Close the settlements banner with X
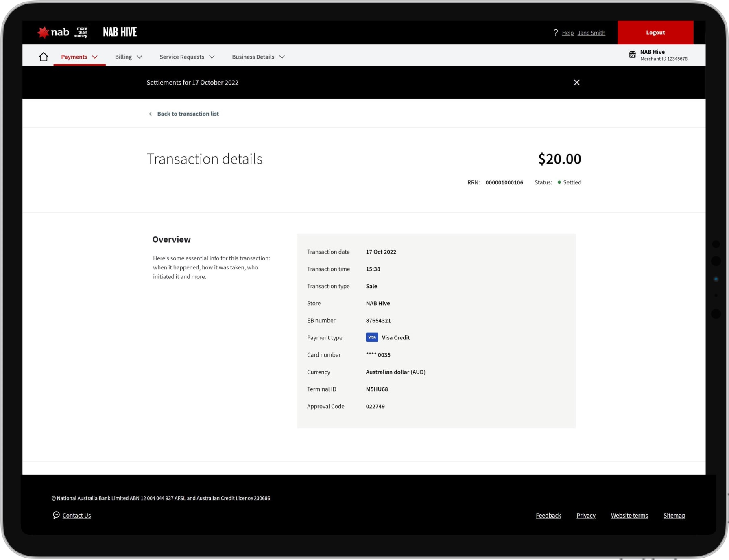 (576, 83)
